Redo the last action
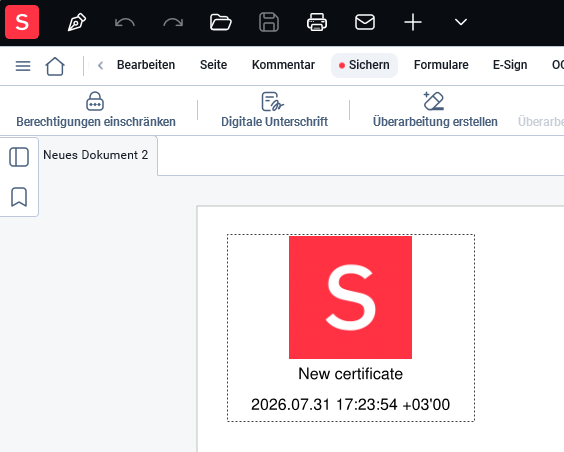564x452 pixels. pyautogui.click(x=173, y=23)
